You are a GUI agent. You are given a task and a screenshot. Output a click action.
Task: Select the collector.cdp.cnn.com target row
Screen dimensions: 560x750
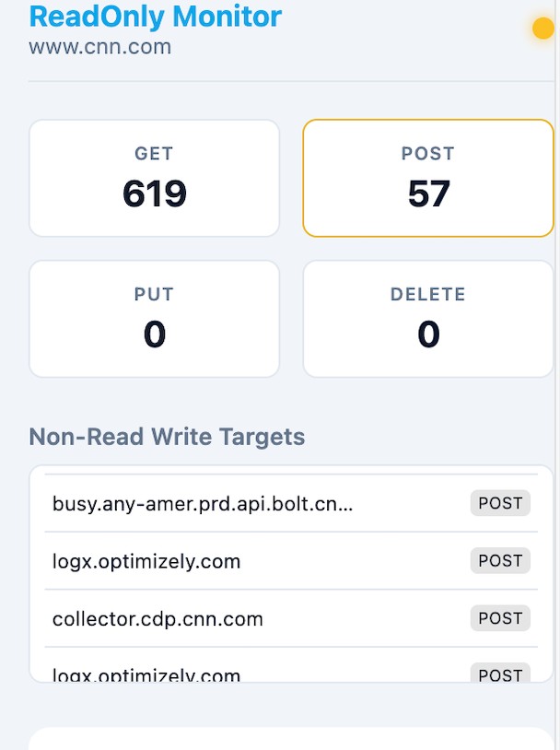[x=157, y=619]
